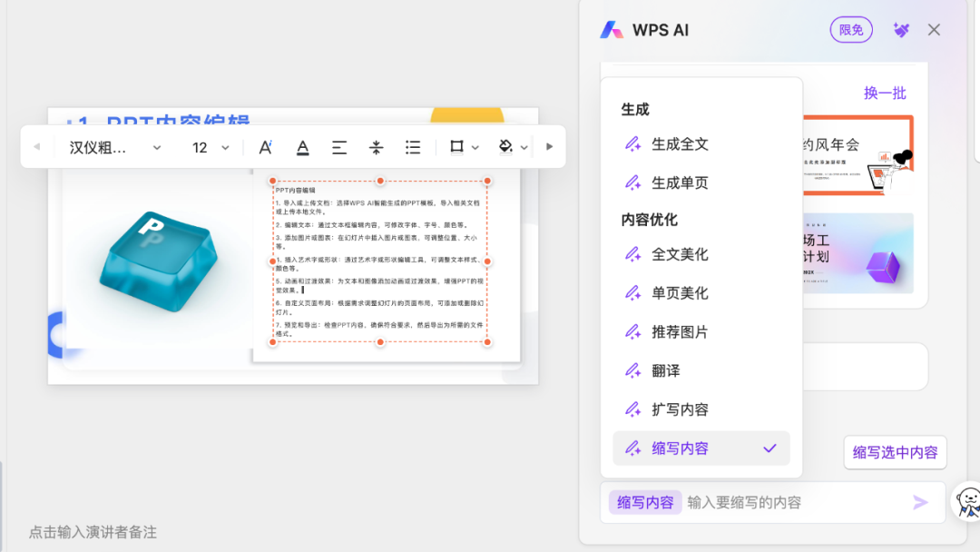Click the 生成全文 pen sparkle icon
This screenshot has height=552, width=980.
(x=632, y=144)
